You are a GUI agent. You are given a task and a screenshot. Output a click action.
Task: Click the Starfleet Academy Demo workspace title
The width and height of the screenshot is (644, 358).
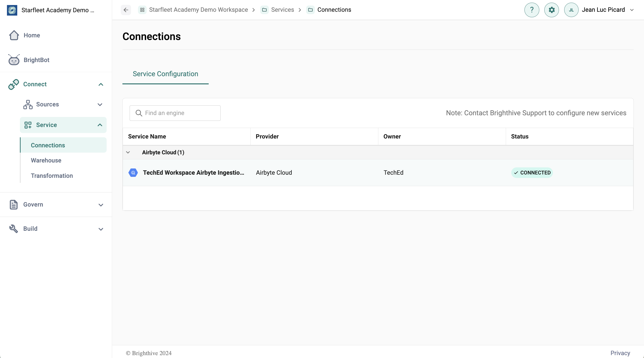click(58, 10)
